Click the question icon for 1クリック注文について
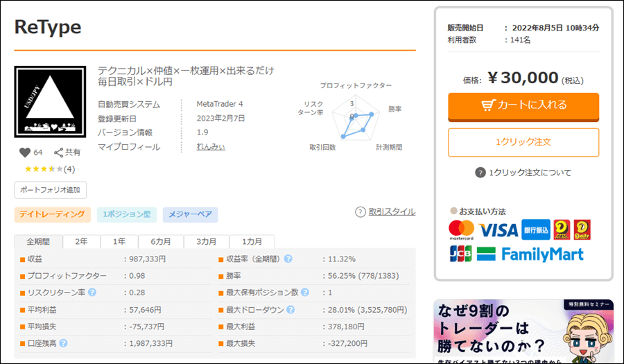 [480, 173]
